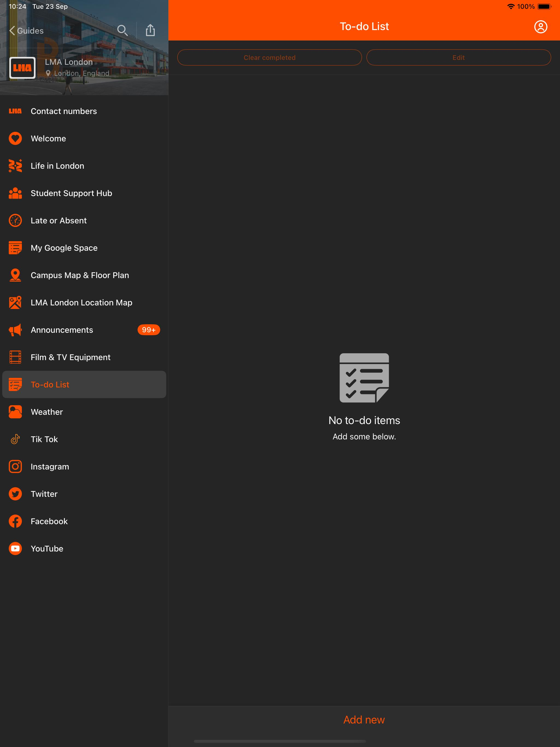Viewport: 560px width, 747px height.
Task: Tap the share icon in header
Action: coord(150,30)
